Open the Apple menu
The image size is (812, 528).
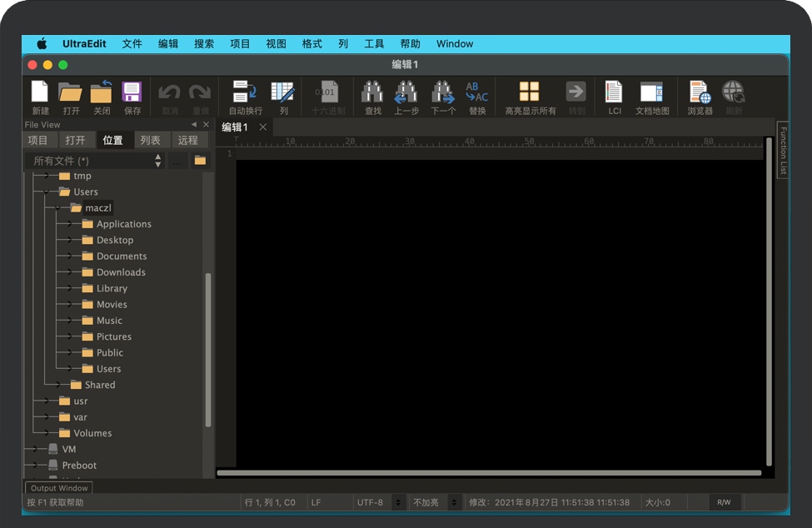point(42,44)
